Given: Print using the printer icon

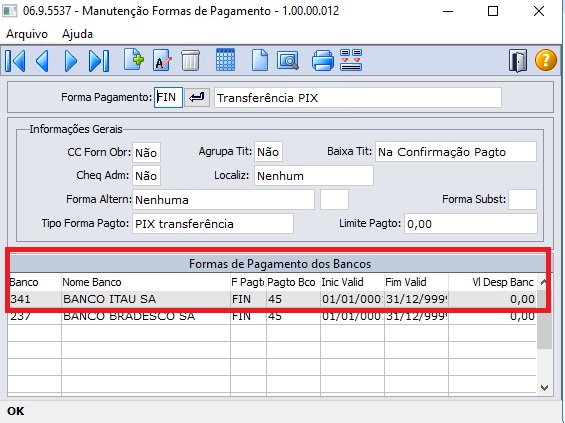Looking at the screenshot, I should point(322,60).
